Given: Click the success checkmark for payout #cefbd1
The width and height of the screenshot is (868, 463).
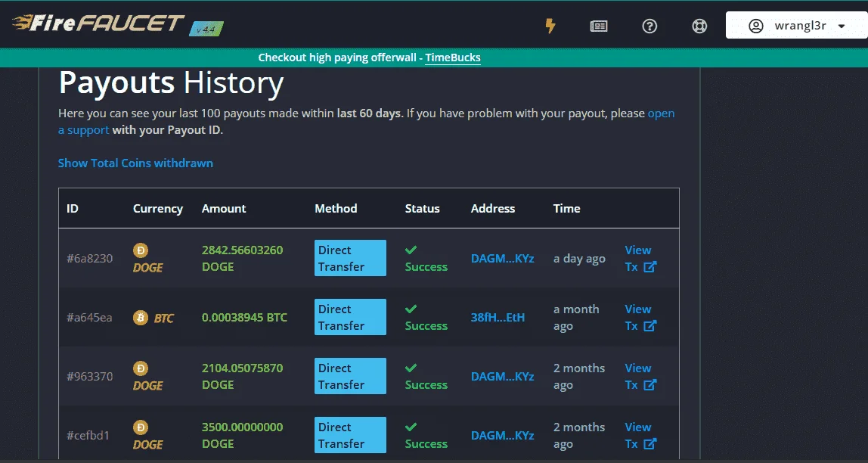Looking at the screenshot, I should 411,427.
